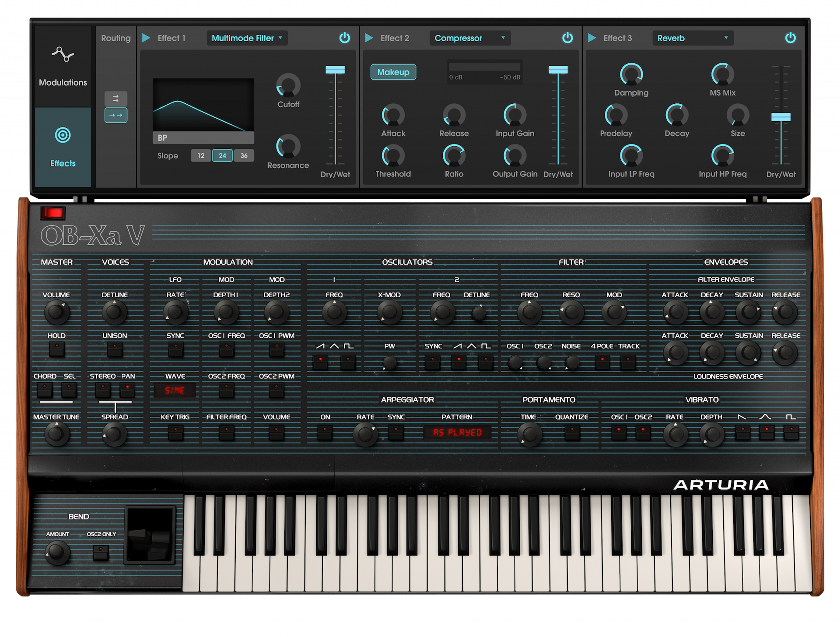This screenshot has height=637, width=840.
Task: Click Effect 1 play triangle icon
Action: [x=147, y=38]
